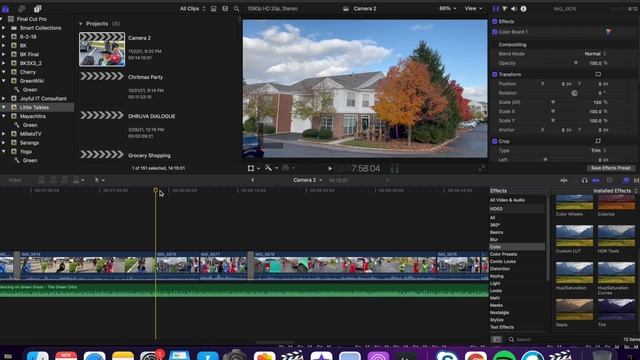Open the select tool dropdown in timeline
This screenshot has height=360, width=640.
pyautogui.click(x=100, y=180)
